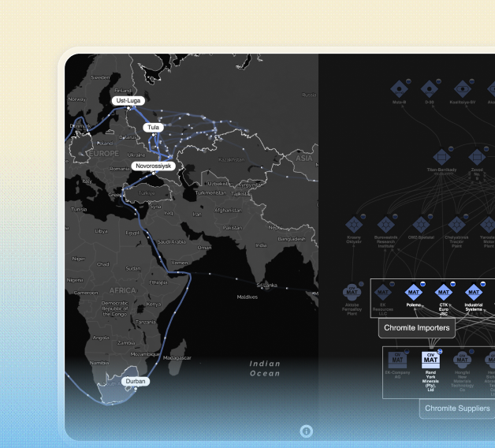
Task: Select the CTK Euro JSC node
Action: pos(444,293)
